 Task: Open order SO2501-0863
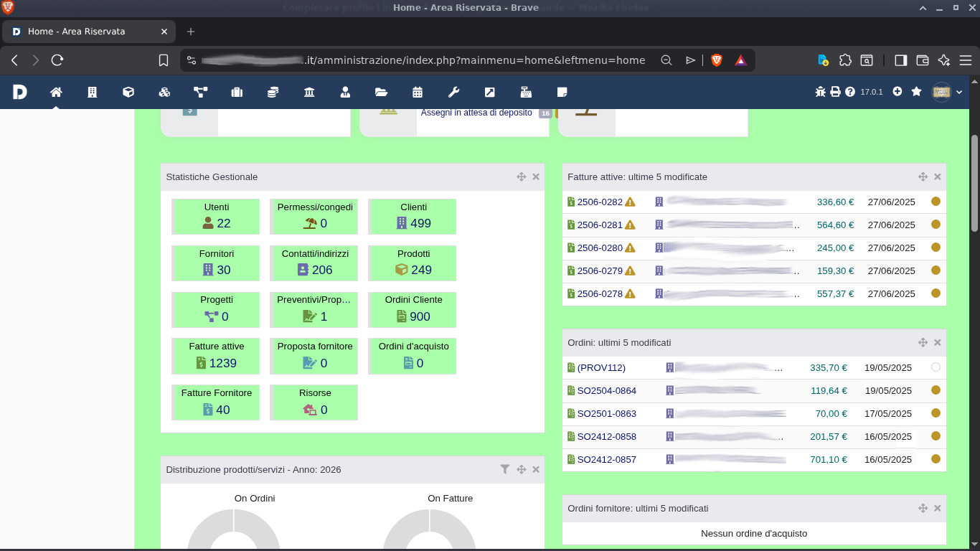pos(607,413)
